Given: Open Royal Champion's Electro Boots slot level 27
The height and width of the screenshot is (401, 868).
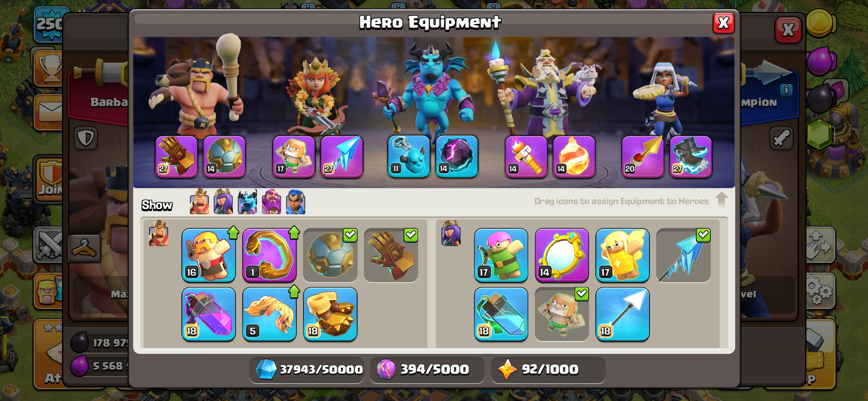Looking at the screenshot, I should point(691,156).
